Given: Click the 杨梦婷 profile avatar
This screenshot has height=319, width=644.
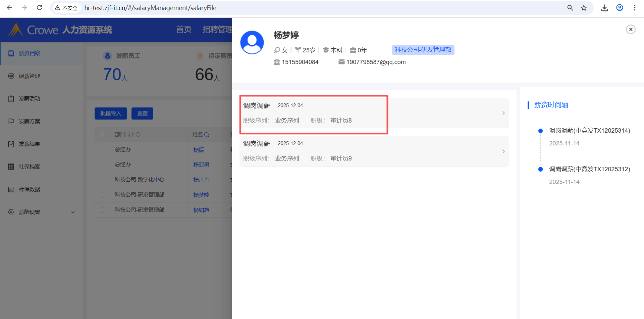Looking at the screenshot, I should [x=252, y=42].
